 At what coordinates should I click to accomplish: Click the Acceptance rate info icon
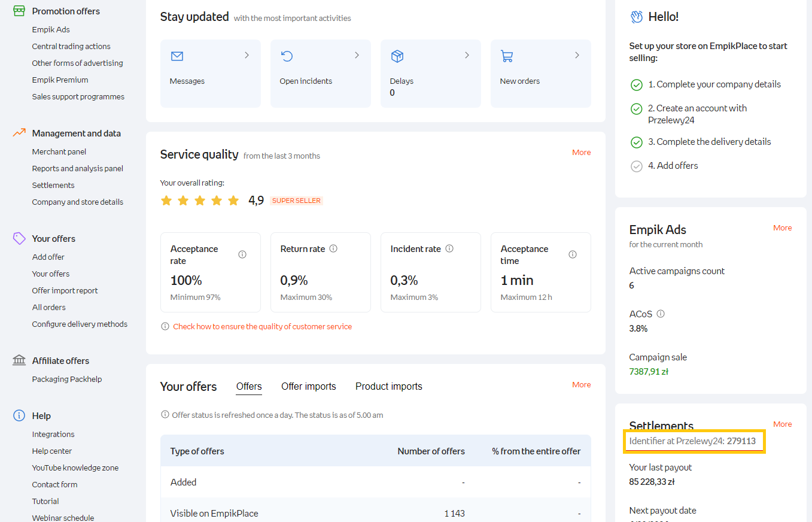242,254
